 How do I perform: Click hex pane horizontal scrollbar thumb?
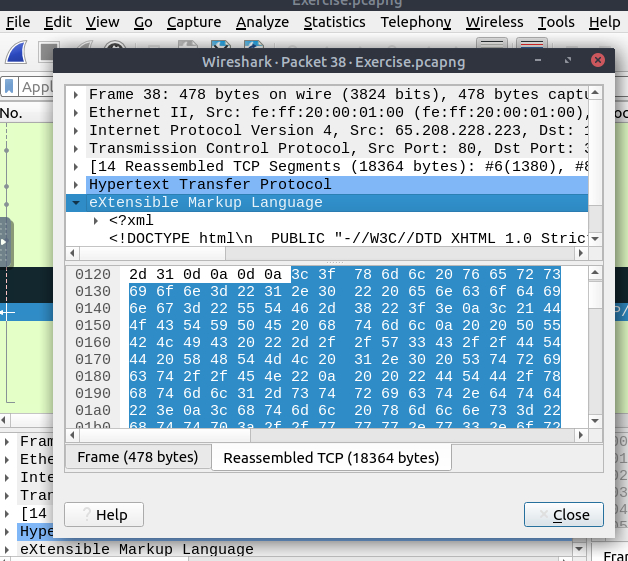165,435
